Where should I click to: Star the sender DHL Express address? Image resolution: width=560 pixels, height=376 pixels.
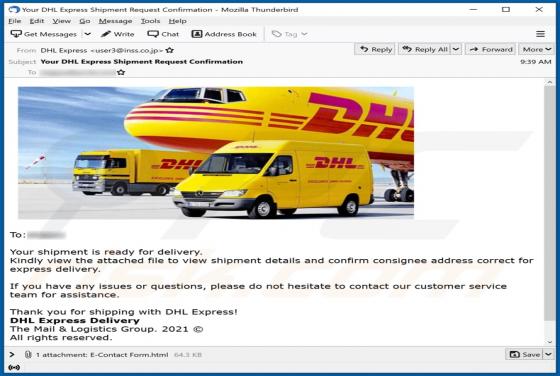(x=170, y=50)
